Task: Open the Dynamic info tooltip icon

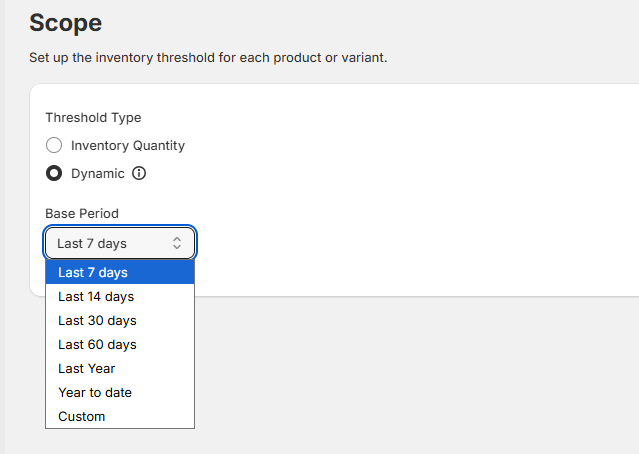Action: click(139, 173)
